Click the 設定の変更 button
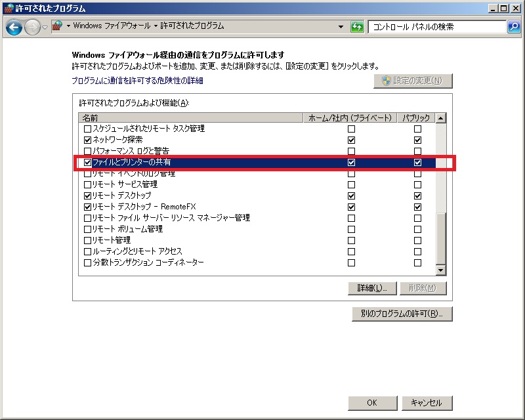 tap(413, 81)
